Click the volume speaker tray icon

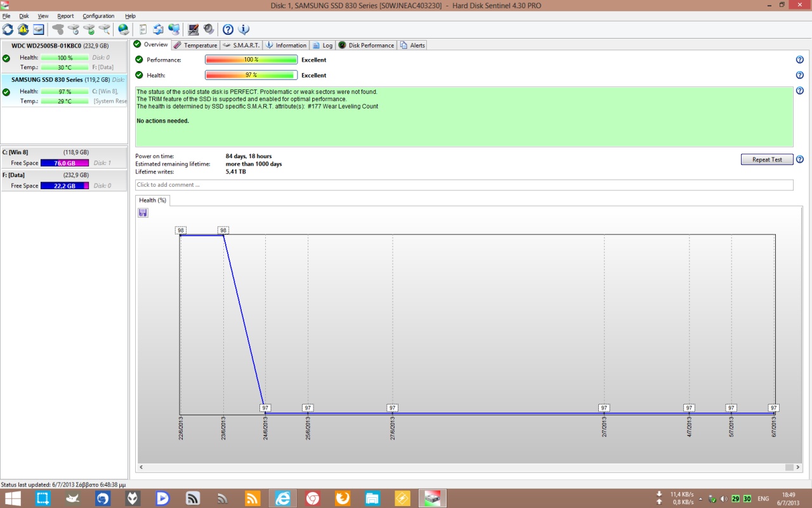coord(724,499)
